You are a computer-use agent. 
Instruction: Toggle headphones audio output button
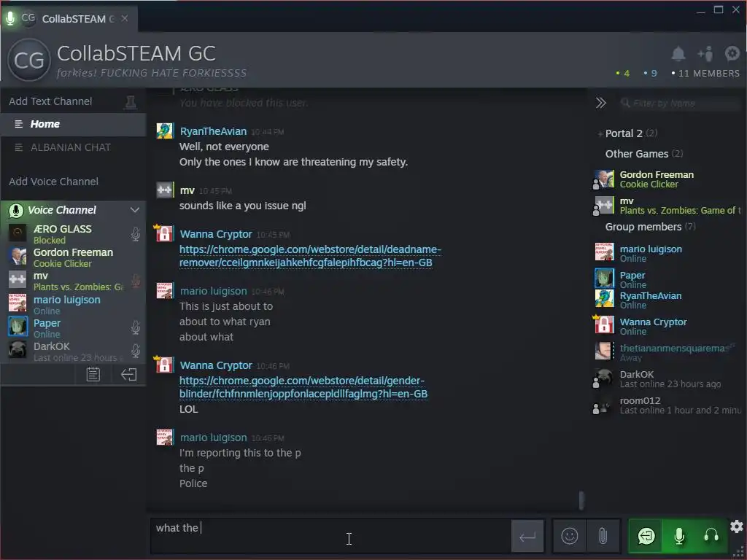click(x=711, y=536)
